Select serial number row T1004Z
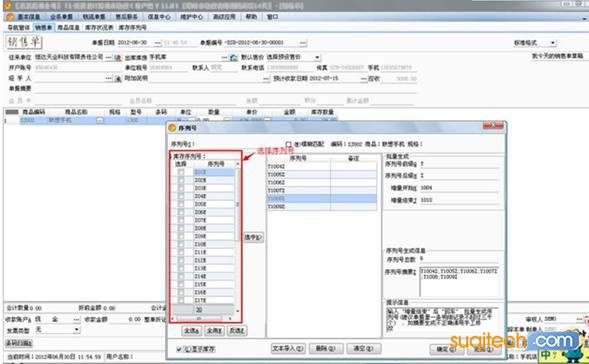The width and height of the screenshot is (589, 364). coord(322,166)
